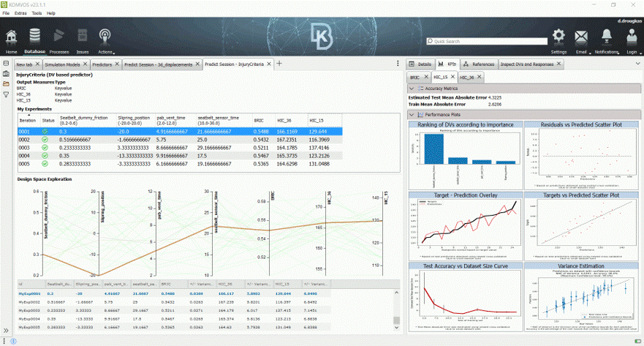Screen dimensions: 644x346
Task: Click the Status column header
Action: point(48,121)
